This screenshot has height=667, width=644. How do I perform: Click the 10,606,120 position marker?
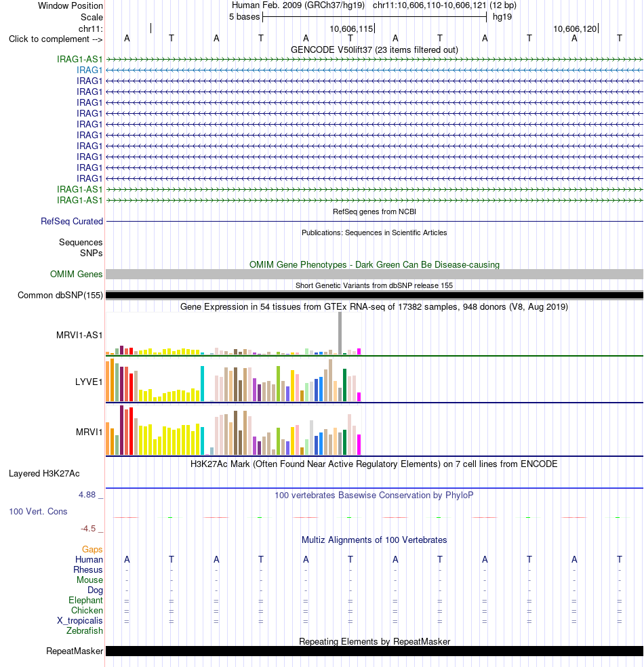[x=575, y=29]
